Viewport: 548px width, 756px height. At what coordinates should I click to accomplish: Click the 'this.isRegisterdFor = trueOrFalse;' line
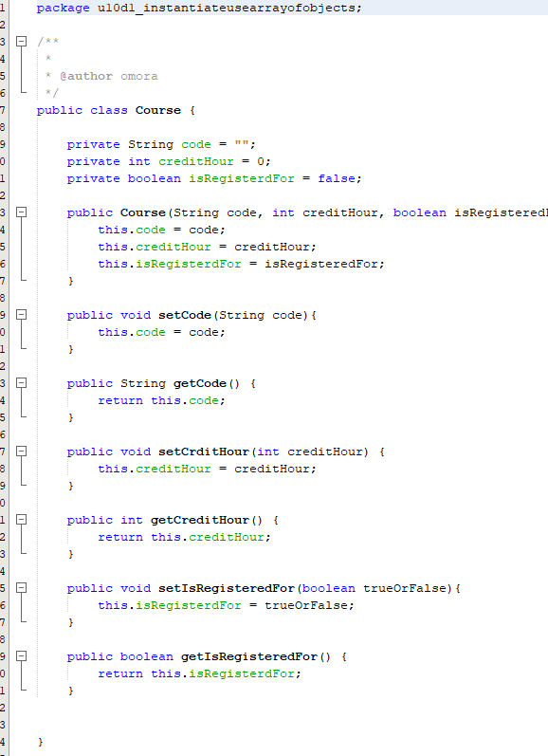click(x=226, y=605)
